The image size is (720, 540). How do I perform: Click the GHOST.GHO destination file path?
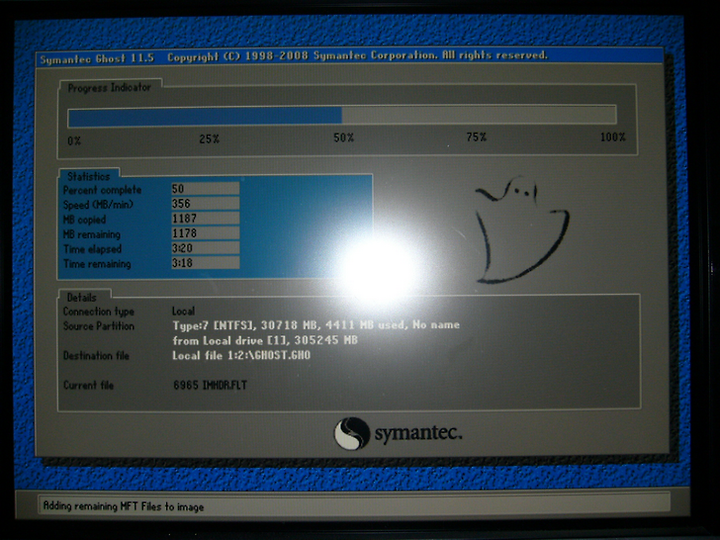[x=241, y=355]
